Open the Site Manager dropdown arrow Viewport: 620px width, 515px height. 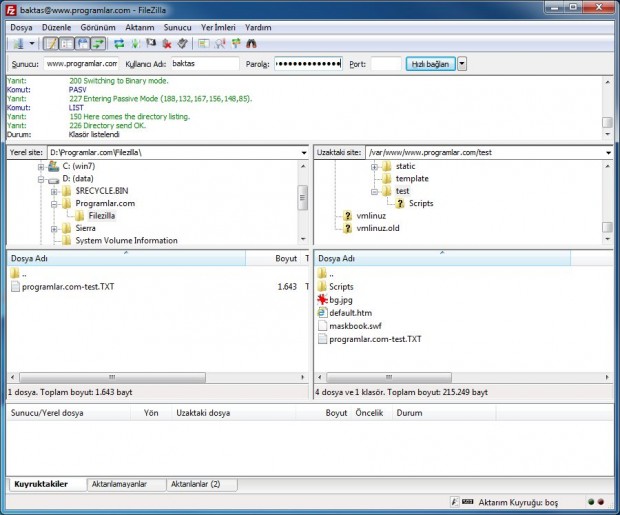(32, 44)
